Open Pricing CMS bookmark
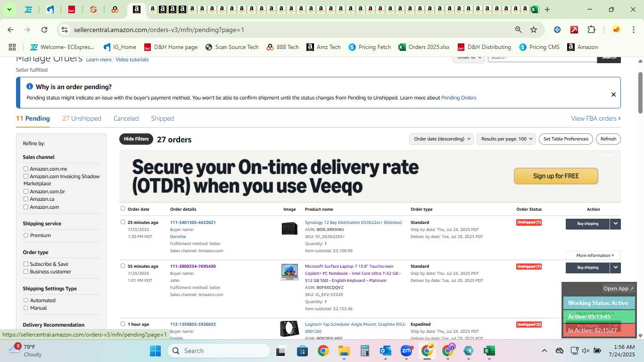Screen dimensions: 644x362 pyautogui.click(x=539, y=47)
